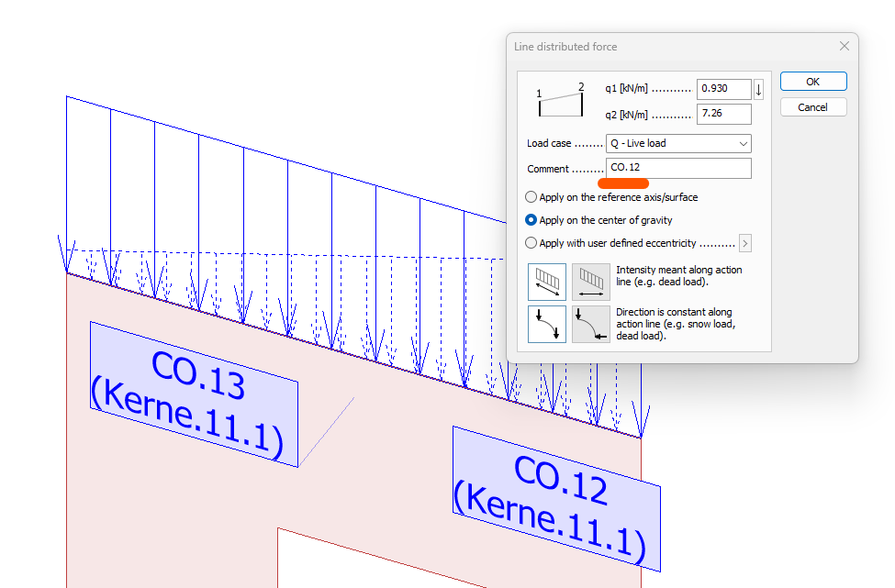This screenshot has height=588, width=895.
Task: Select the CO.12 (Kerne.11.1) label in model
Action: tap(556, 499)
